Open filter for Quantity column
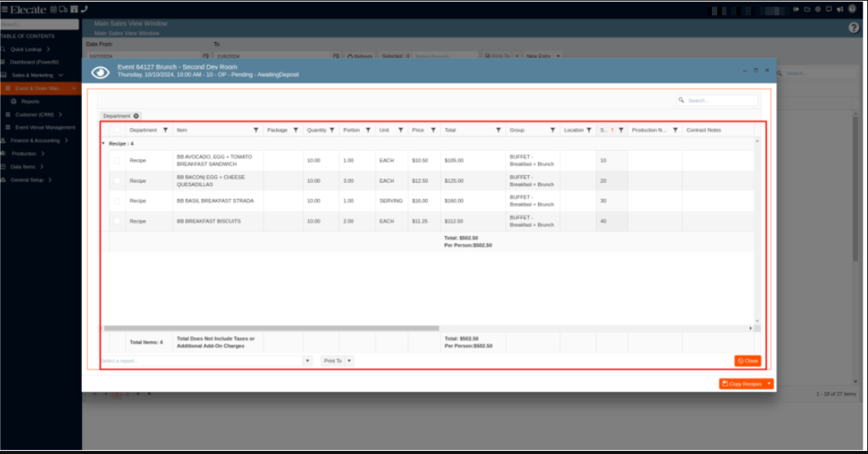 (332, 130)
